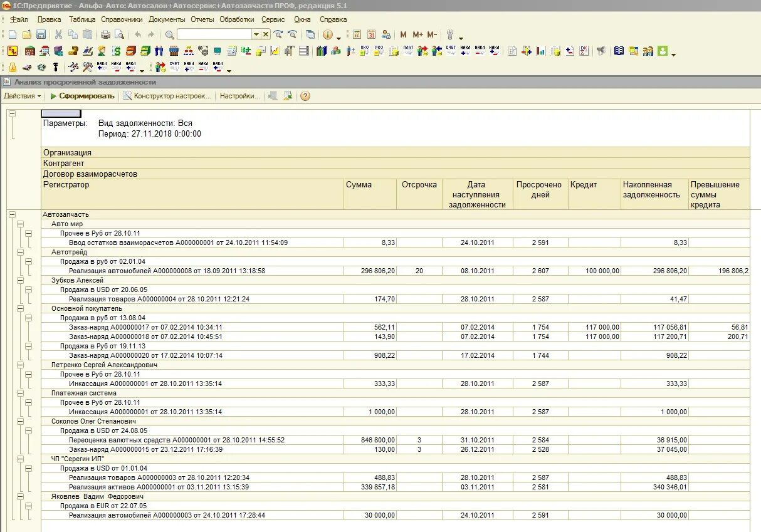Save with the floppy disk icon
Viewport: 761px width, 532px height.
pyautogui.click(x=41, y=34)
